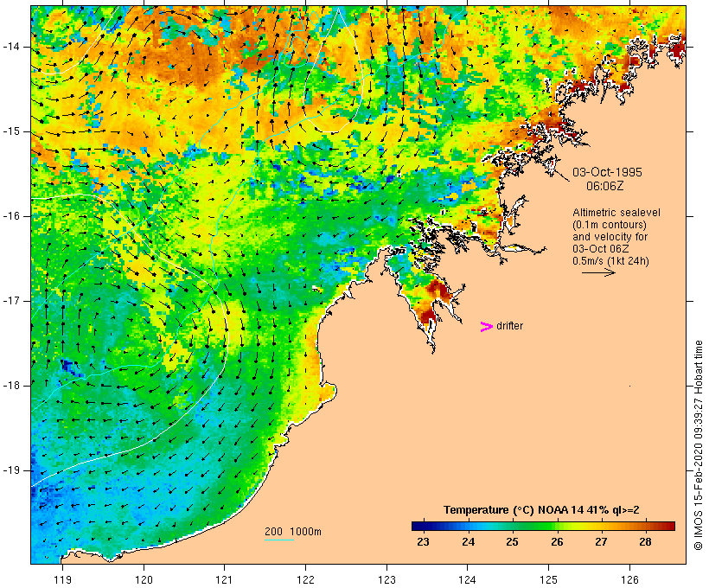Click the 'and velocity for' caption line
Image resolution: width=709 pixels, height=588 pixels.
point(610,237)
